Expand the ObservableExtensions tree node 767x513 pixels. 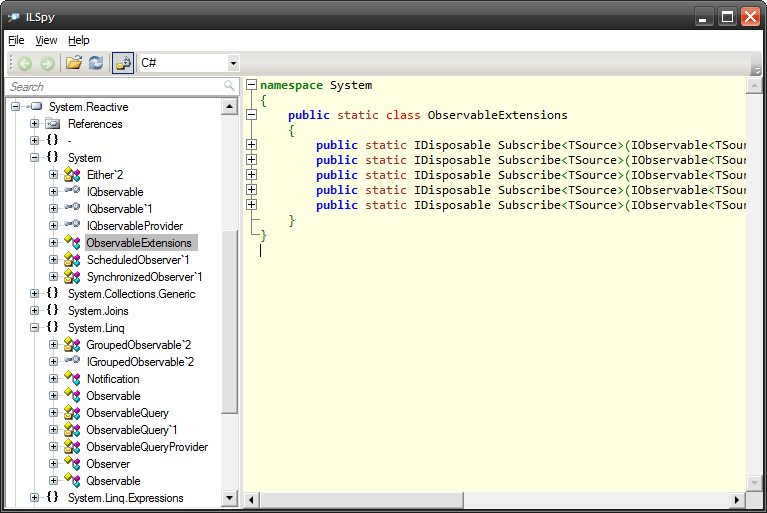coord(53,243)
